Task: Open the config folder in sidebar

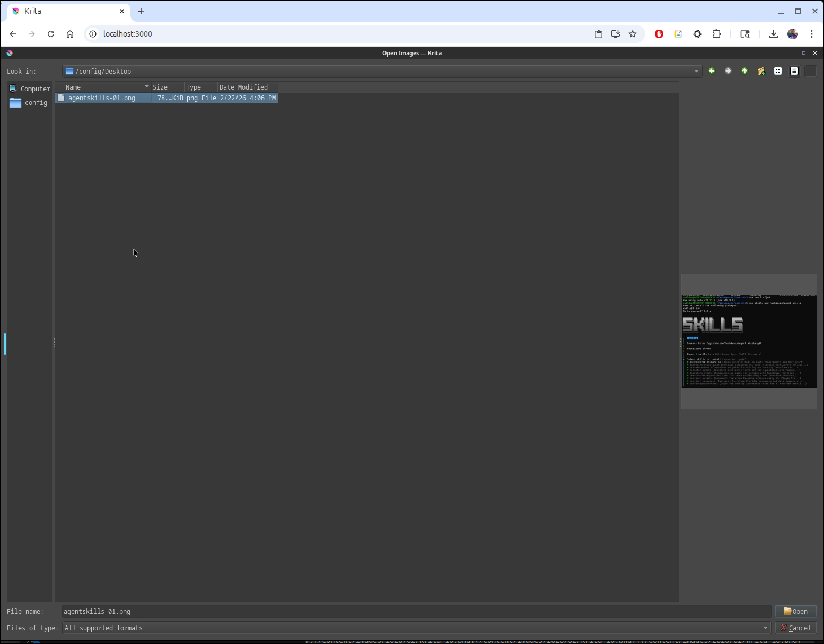Action: 36,102
